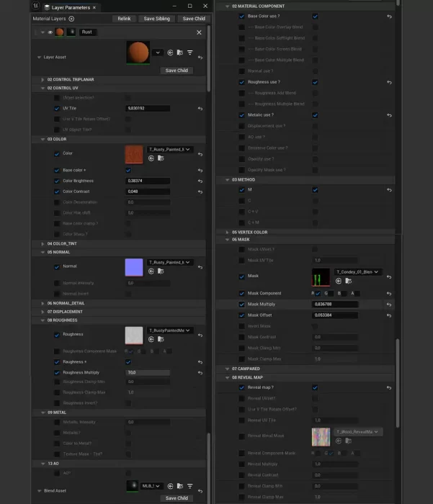Browse to Layer Asset in Content Browser
Screen dimensions: 433x504
[179, 53]
